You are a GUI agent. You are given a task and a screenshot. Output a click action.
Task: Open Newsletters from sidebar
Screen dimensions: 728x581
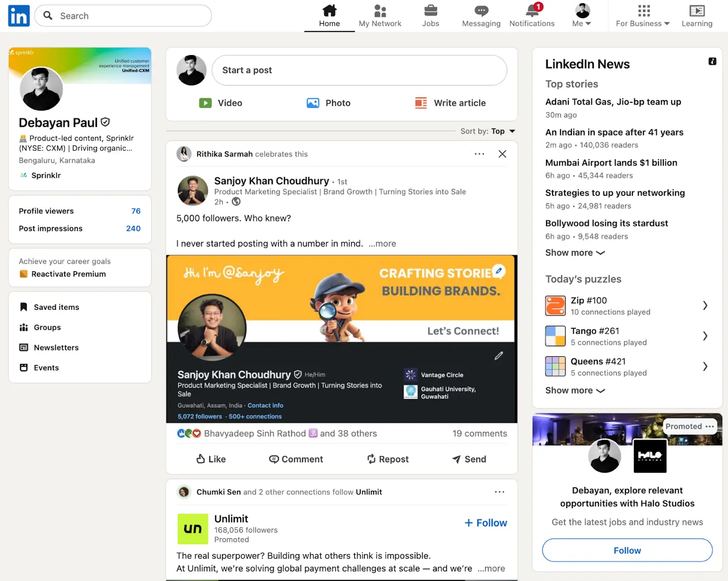[x=49, y=347]
